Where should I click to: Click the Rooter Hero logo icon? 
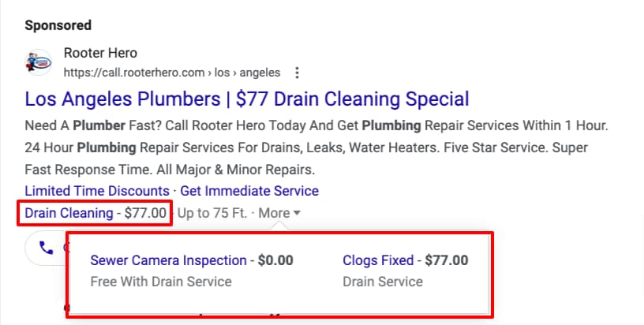pos(38,63)
